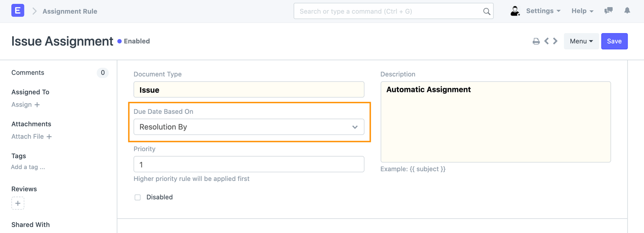Expand the Settings dropdown
Image resolution: width=644 pixels, height=233 pixels.
[x=543, y=11]
